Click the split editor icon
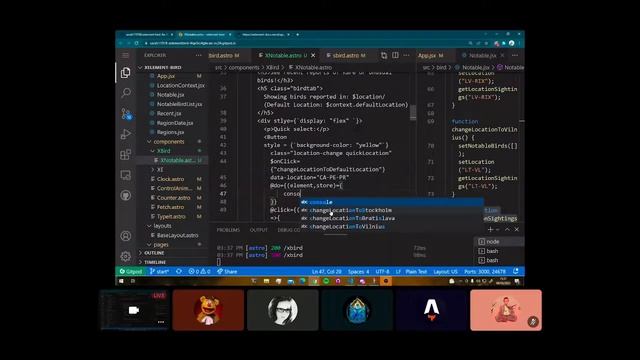Viewport: 640px width, 360px height. pyautogui.click(x=395, y=55)
